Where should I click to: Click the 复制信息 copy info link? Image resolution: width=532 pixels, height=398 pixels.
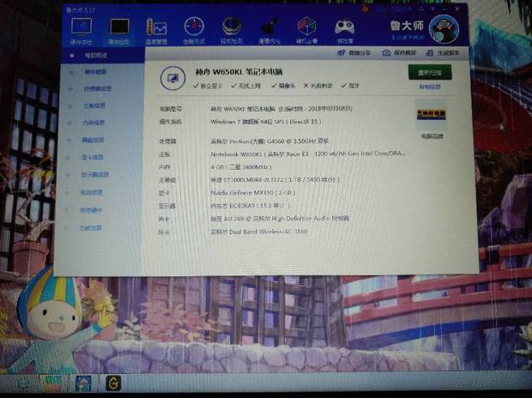430,87
